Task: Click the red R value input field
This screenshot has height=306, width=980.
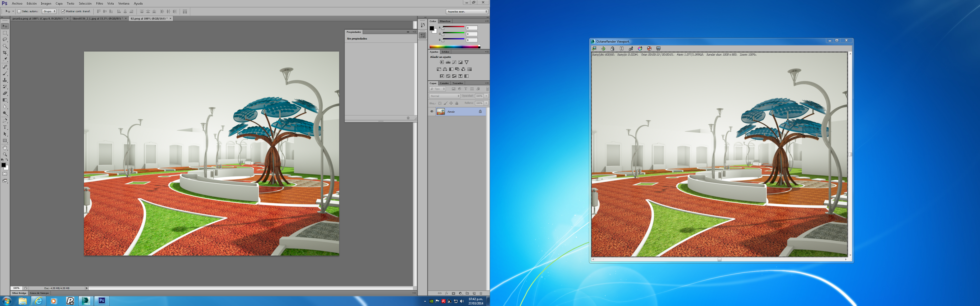Action: 471,28
